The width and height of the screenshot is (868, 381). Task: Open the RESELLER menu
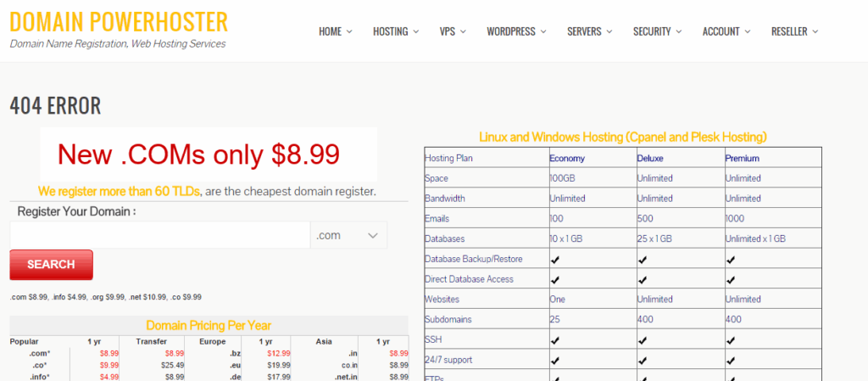794,31
